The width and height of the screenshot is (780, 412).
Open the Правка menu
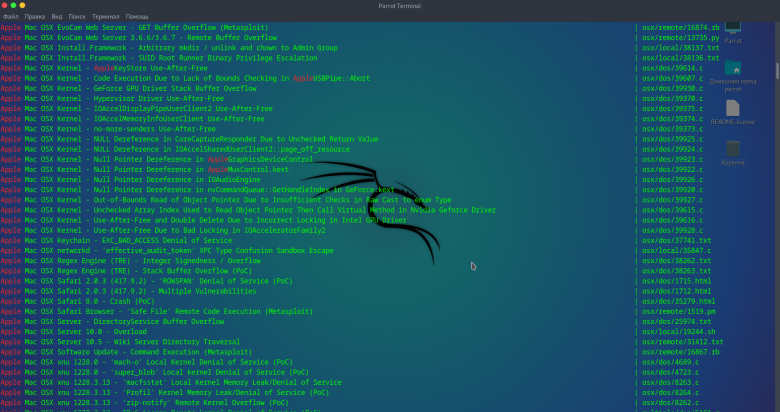point(35,16)
